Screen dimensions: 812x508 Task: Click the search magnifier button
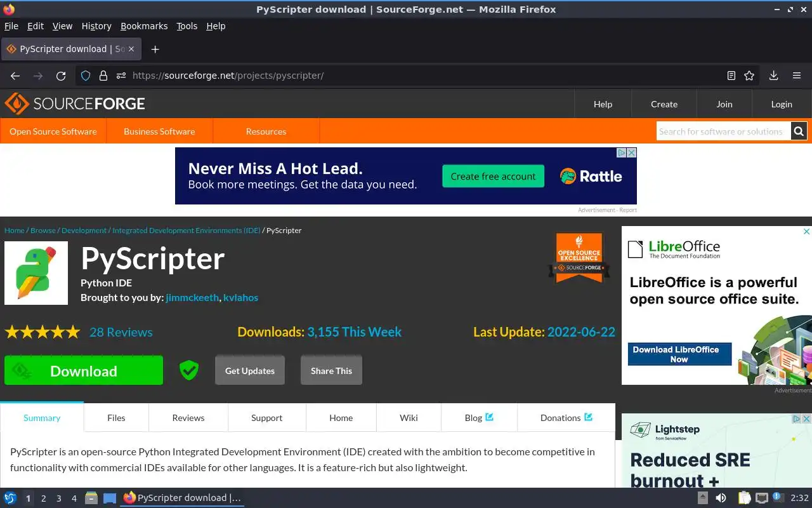point(799,131)
